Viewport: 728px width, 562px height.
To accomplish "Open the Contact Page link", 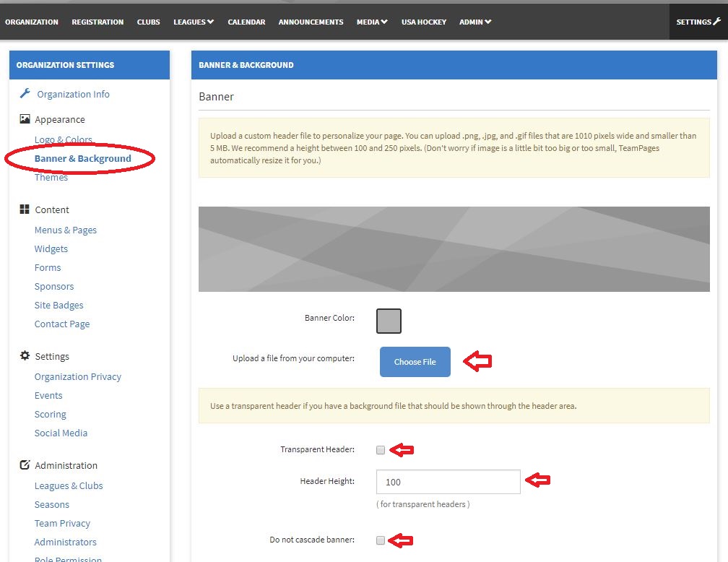I will pyautogui.click(x=62, y=324).
